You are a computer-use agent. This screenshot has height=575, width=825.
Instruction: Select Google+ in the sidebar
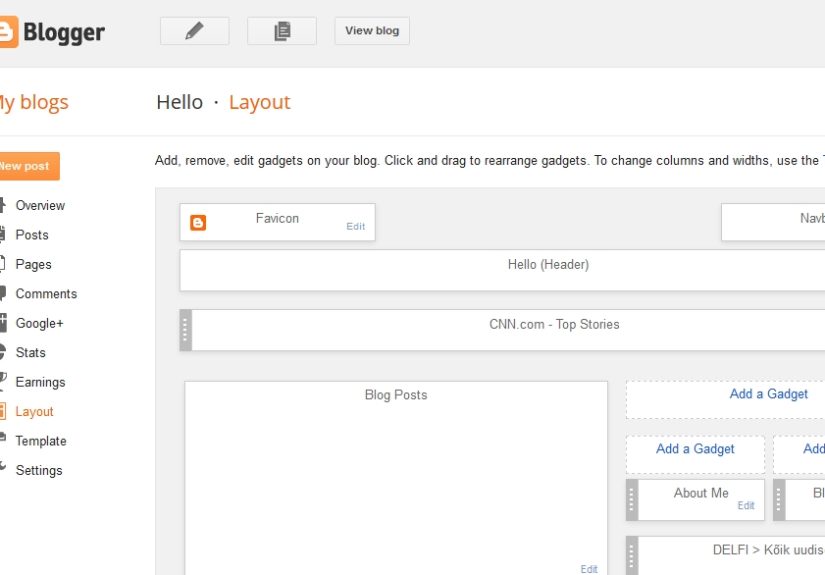pyautogui.click(x=39, y=323)
